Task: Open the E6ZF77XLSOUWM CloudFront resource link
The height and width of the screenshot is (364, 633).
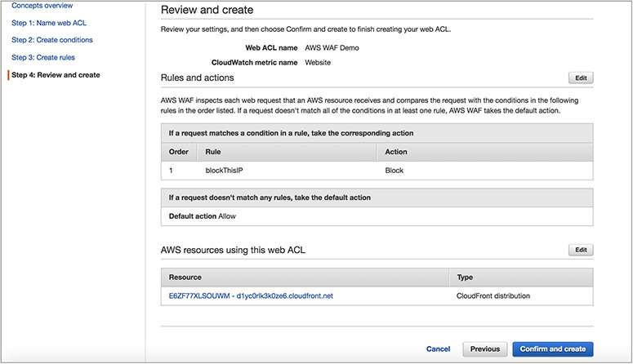Action: [251, 296]
